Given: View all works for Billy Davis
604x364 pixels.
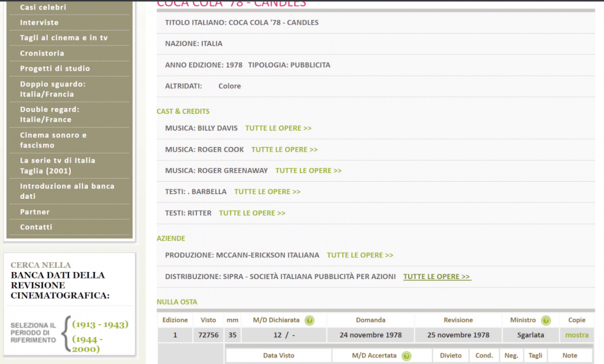Looking at the screenshot, I should (278, 128).
